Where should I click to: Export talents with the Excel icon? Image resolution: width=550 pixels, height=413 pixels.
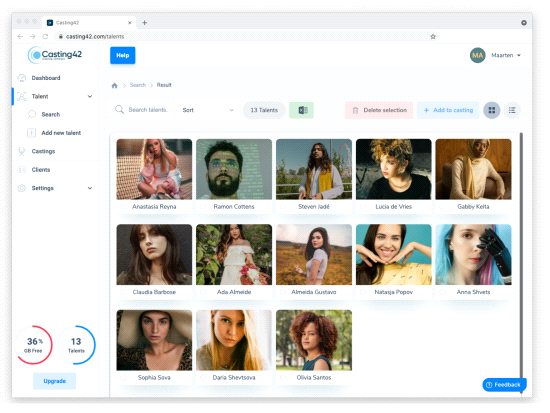pos(302,110)
